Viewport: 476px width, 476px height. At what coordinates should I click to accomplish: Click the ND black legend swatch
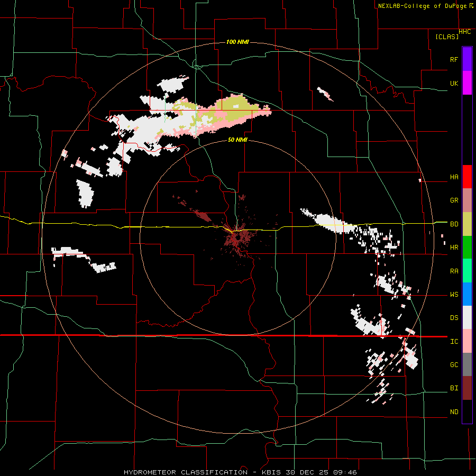(x=467, y=411)
